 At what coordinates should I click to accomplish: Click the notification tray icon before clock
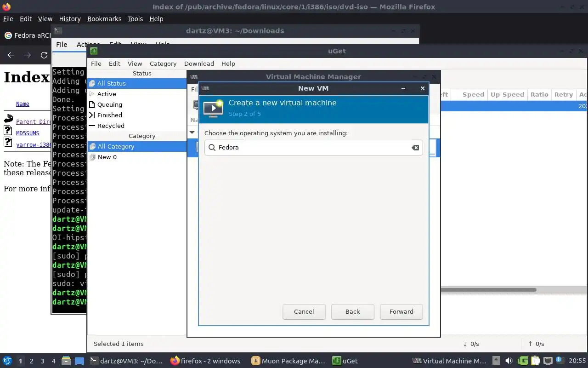pyautogui.click(x=560, y=360)
